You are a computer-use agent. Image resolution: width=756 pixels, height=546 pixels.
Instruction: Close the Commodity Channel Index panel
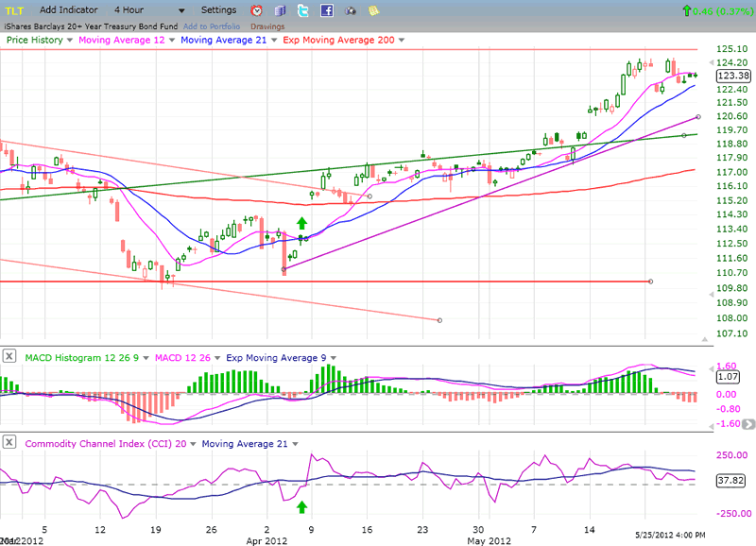9,442
